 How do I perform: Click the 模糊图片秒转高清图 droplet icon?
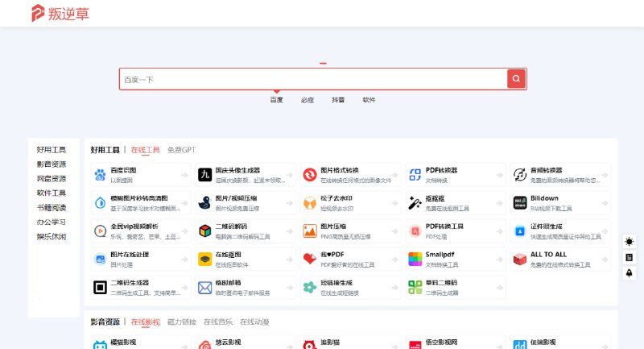point(100,202)
